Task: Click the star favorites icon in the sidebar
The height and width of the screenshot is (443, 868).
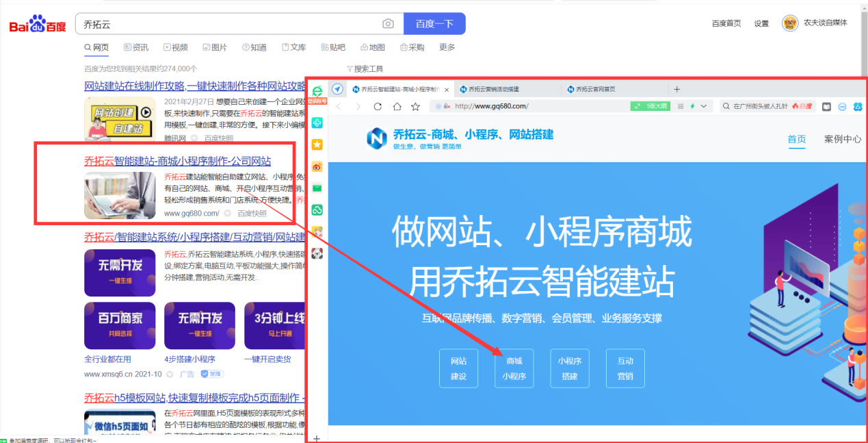Action: click(x=317, y=144)
